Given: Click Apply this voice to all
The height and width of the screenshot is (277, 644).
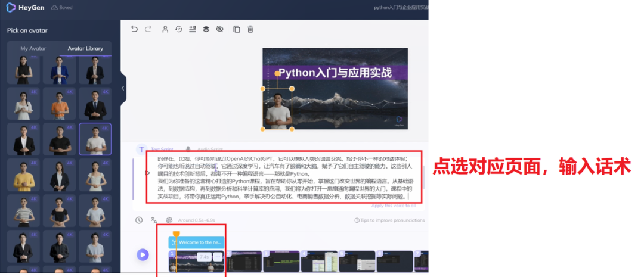Looking at the screenshot, I should point(394,206).
